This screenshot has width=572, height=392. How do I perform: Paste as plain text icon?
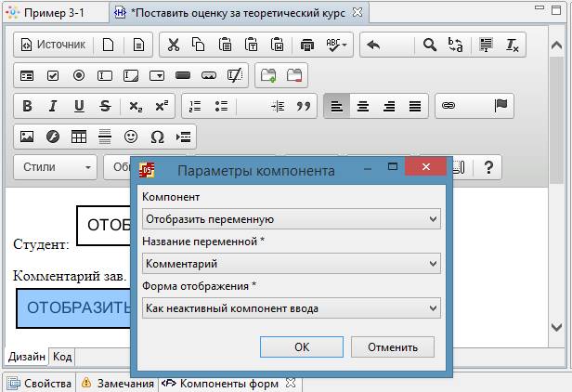point(251,45)
